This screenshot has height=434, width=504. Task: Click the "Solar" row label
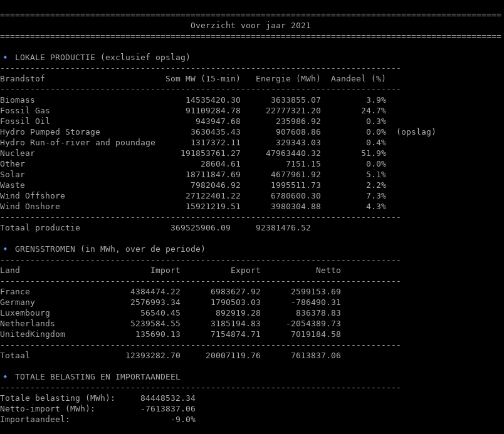pos(13,175)
